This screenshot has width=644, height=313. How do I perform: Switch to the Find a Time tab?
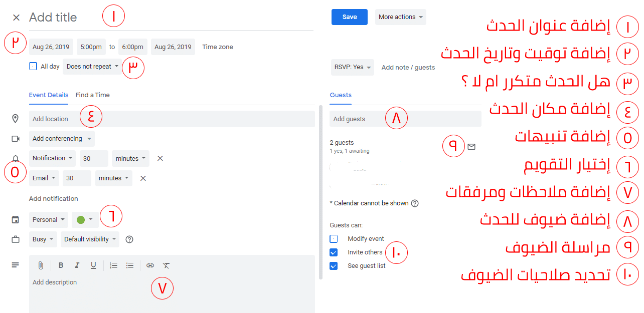coord(92,95)
